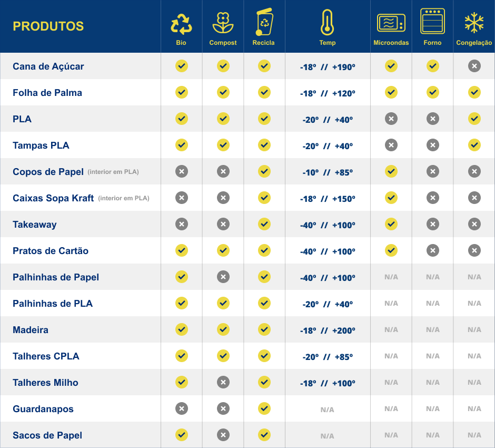Click the Congelação snowflake header icon
The height and width of the screenshot is (448, 495).
[x=474, y=24]
